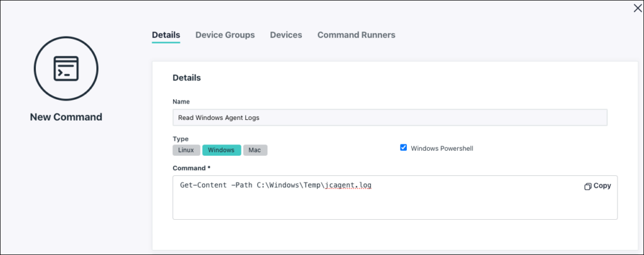Switch to the Details tab
This screenshot has height=255, width=644.
[x=166, y=35]
